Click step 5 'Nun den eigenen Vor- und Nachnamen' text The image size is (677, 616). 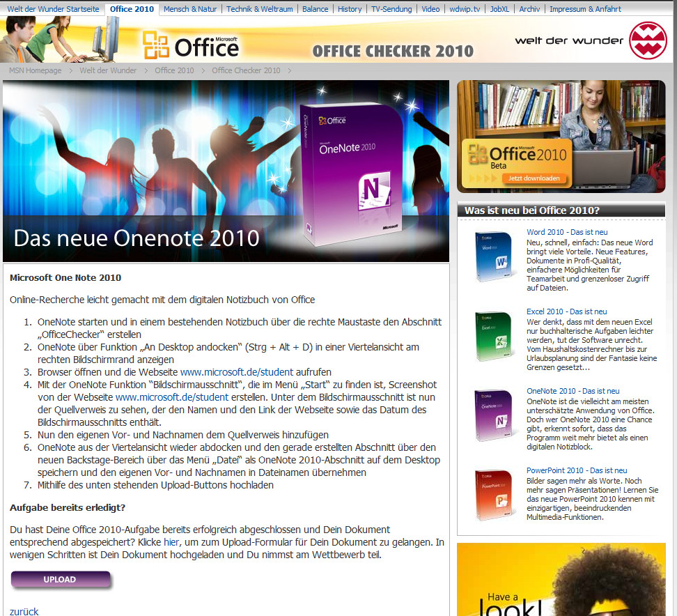[183, 435]
